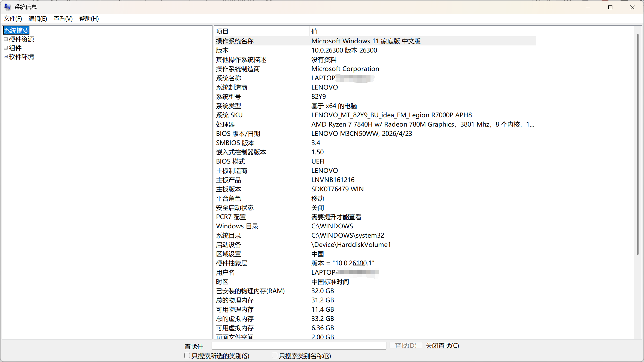
Task: Open the 查看(V) menu
Action: coord(63,19)
